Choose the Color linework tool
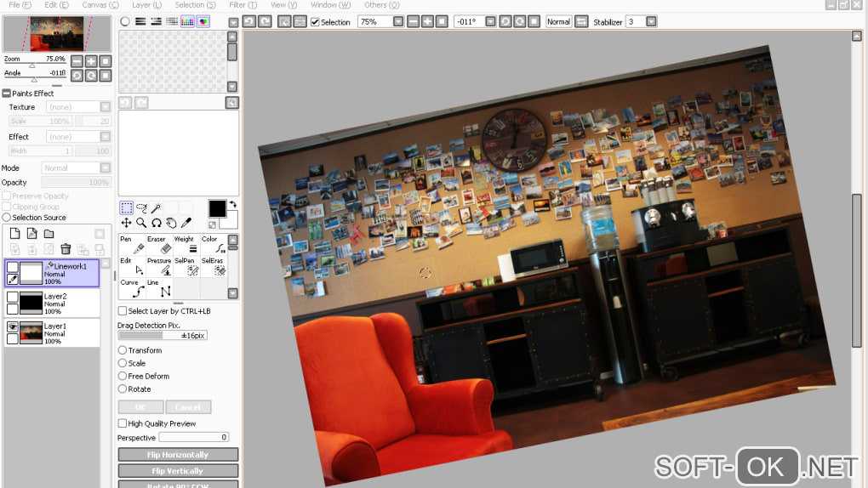Viewport: 868px width, 488px height. (x=214, y=245)
